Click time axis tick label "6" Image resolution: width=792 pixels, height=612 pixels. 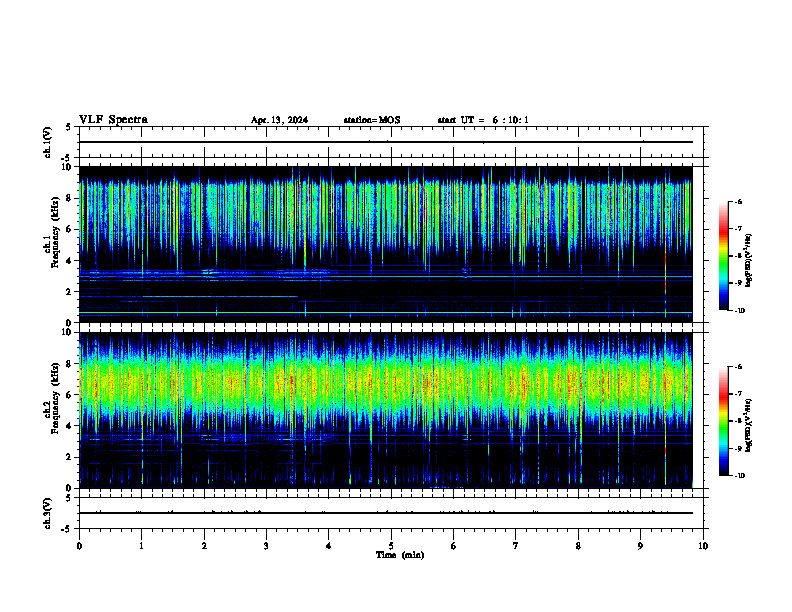click(454, 546)
